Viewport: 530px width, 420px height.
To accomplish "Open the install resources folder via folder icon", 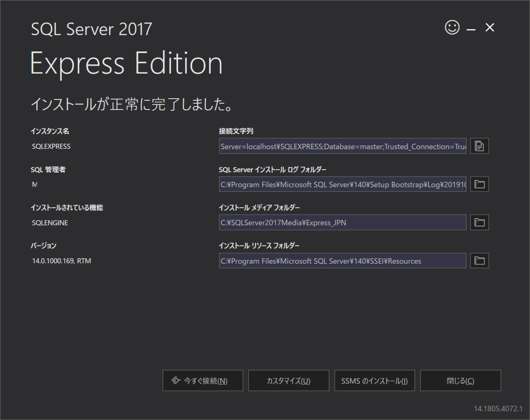I will coord(480,261).
